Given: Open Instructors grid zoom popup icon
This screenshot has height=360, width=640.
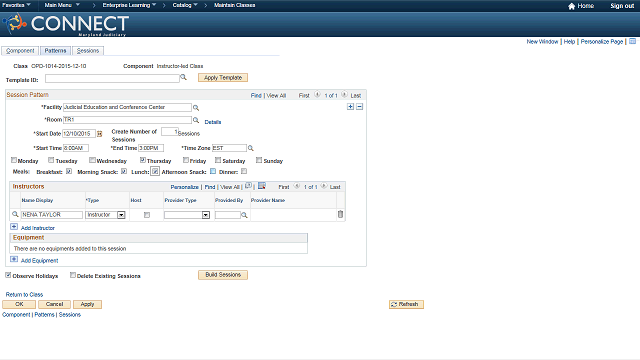Looking at the screenshot, I should 248,186.
